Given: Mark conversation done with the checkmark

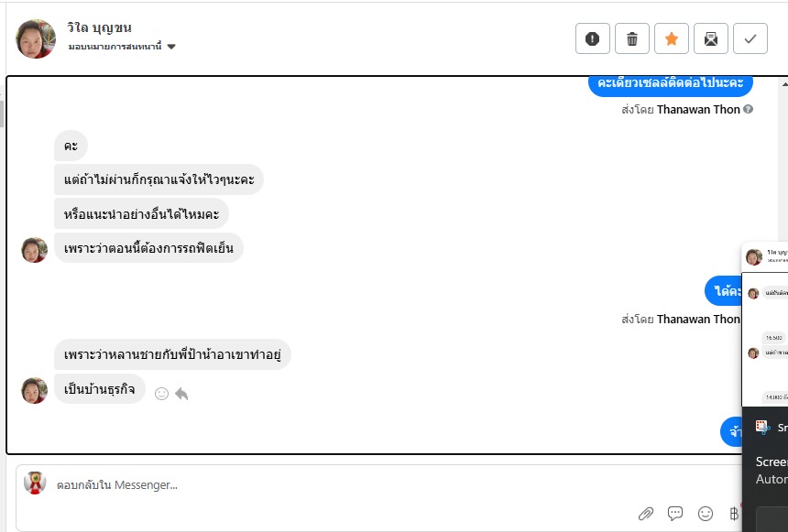Looking at the screenshot, I should point(750,38).
